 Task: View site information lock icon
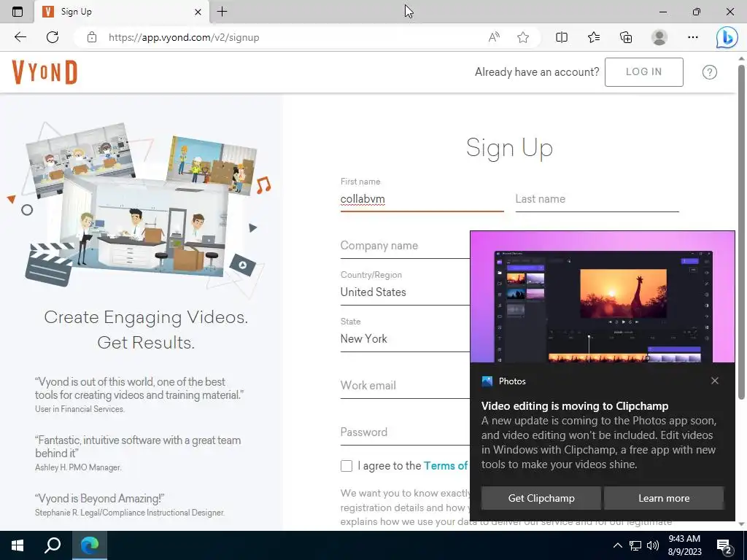click(92, 37)
